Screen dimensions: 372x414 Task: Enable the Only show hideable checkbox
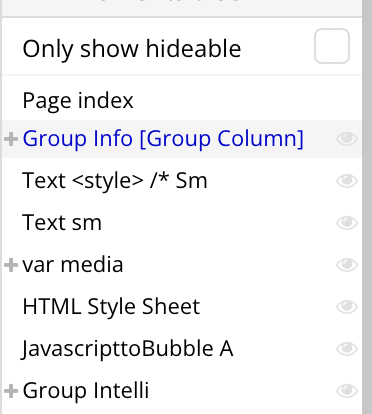coord(332,46)
